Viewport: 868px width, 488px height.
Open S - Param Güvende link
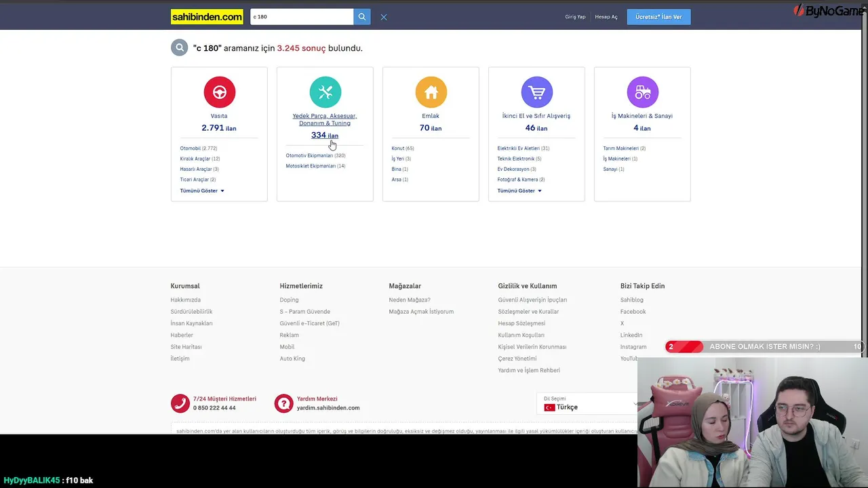point(305,312)
